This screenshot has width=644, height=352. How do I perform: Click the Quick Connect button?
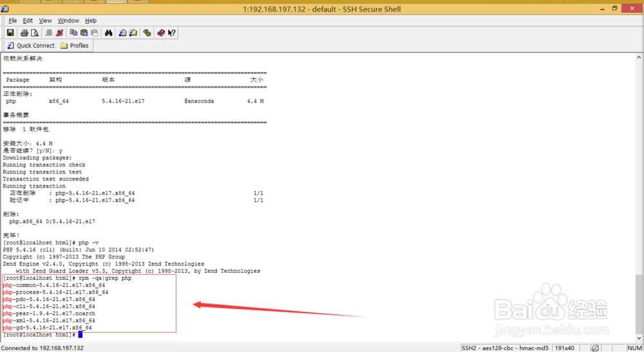point(31,46)
